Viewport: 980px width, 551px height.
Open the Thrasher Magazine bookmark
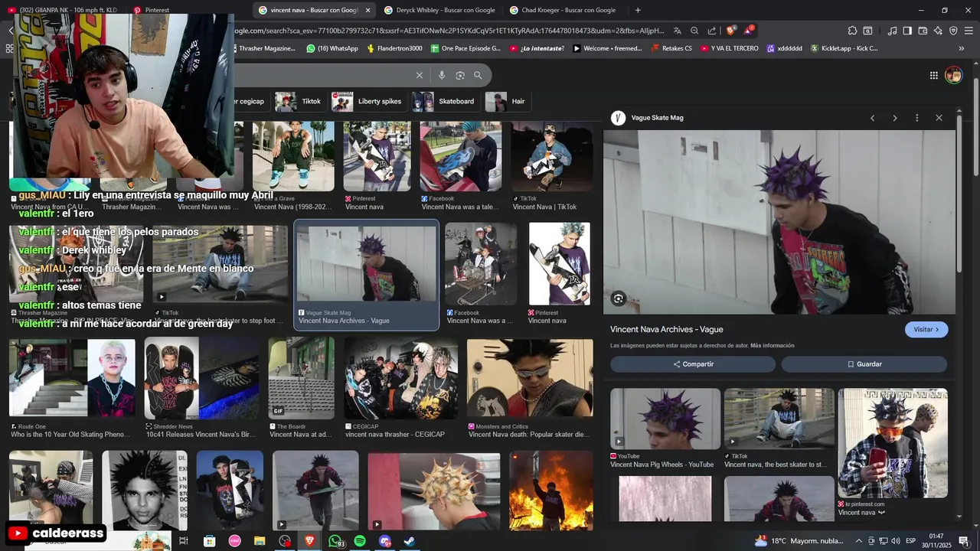265,48
